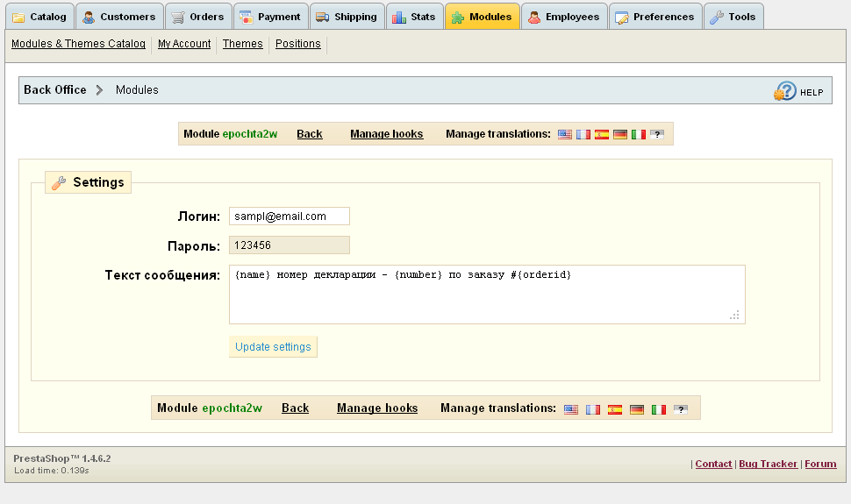851x504 pixels.
Task: Click the German flag in top translations row
Action: pyautogui.click(x=620, y=135)
